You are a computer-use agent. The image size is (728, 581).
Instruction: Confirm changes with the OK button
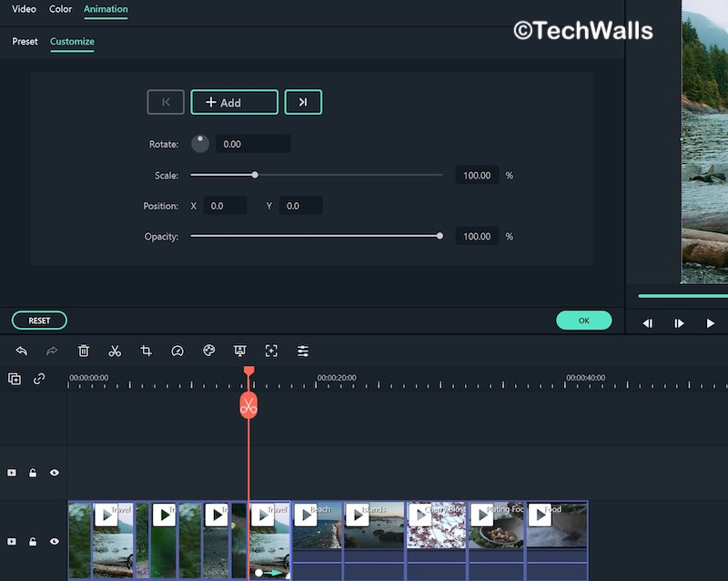click(583, 321)
